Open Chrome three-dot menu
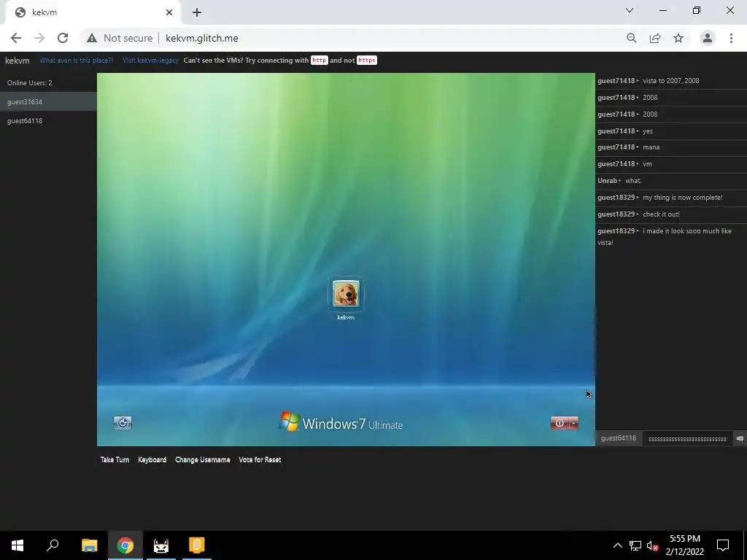Image resolution: width=747 pixels, height=560 pixels. [x=731, y=38]
